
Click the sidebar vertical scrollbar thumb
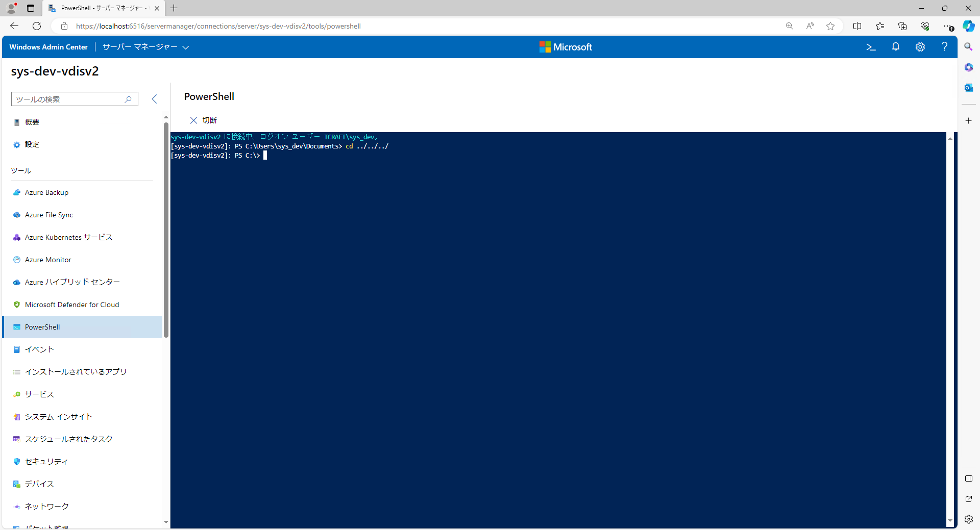[x=166, y=230]
